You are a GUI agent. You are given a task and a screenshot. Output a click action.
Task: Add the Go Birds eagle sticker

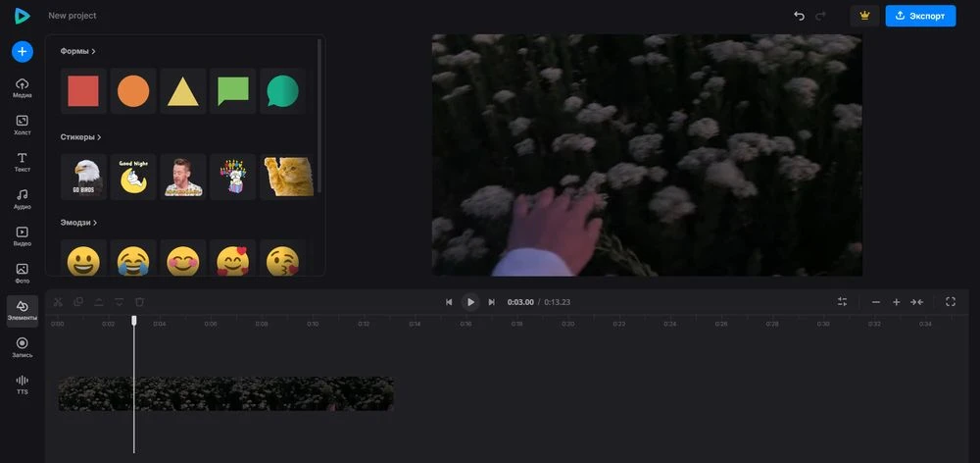(83, 177)
